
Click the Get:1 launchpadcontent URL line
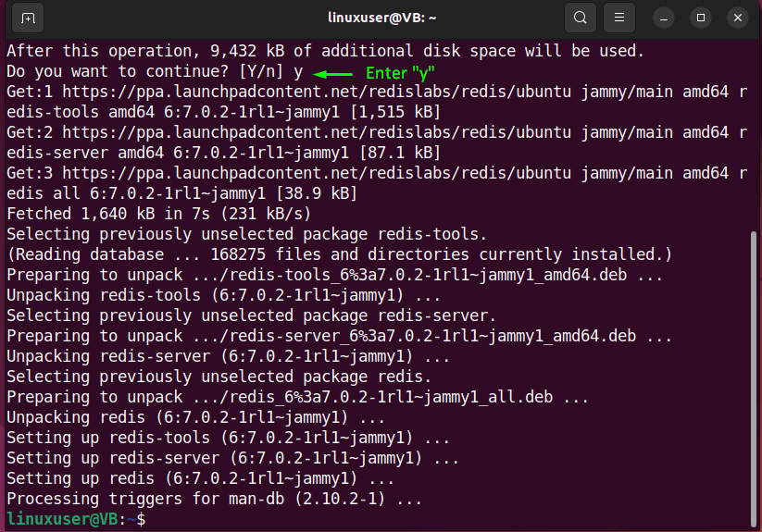pyautogui.click(x=377, y=92)
